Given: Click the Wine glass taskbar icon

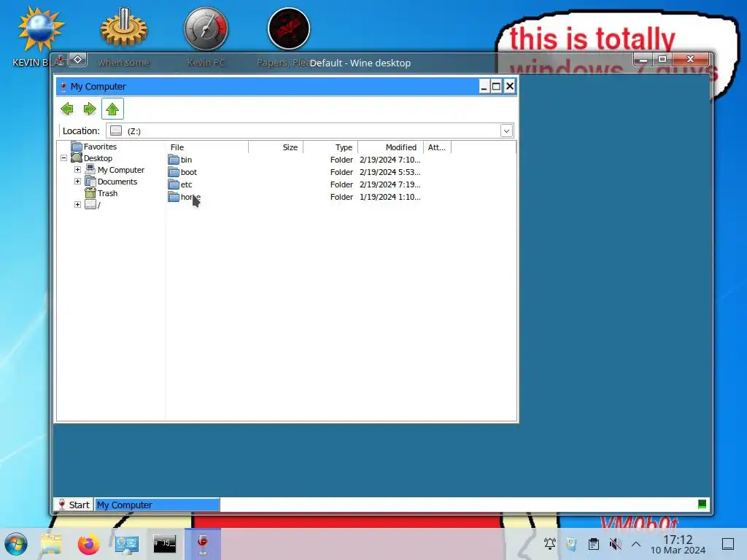Looking at the screenshot, I should [x=203, y=544].
